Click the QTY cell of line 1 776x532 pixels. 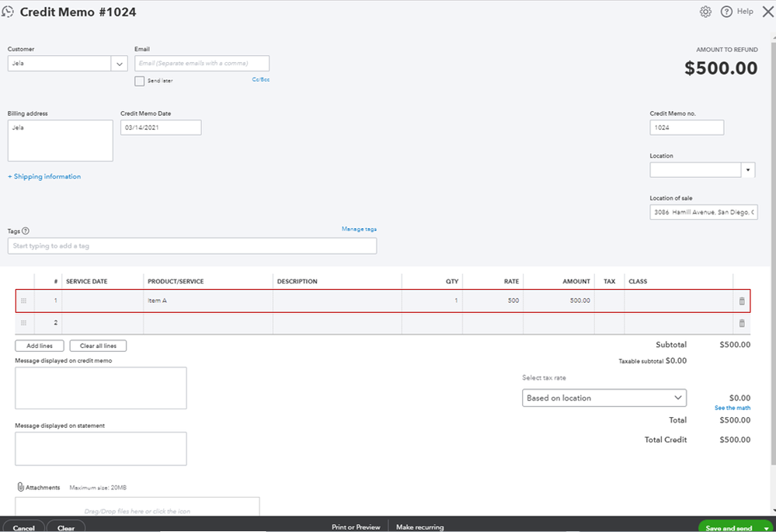click(x=432, y=301)
